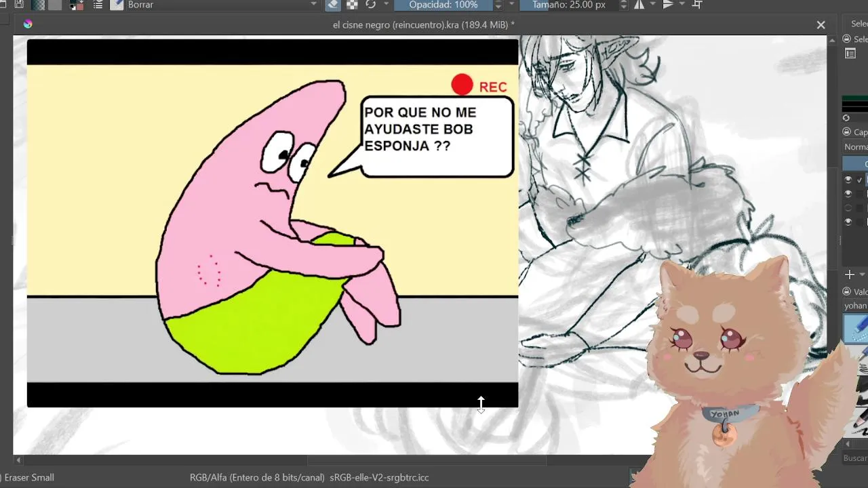Image resolution: width=868 pixels, height=488 pixels.
Task: Toggle visibility of the fourth layer
Action: 848,222
